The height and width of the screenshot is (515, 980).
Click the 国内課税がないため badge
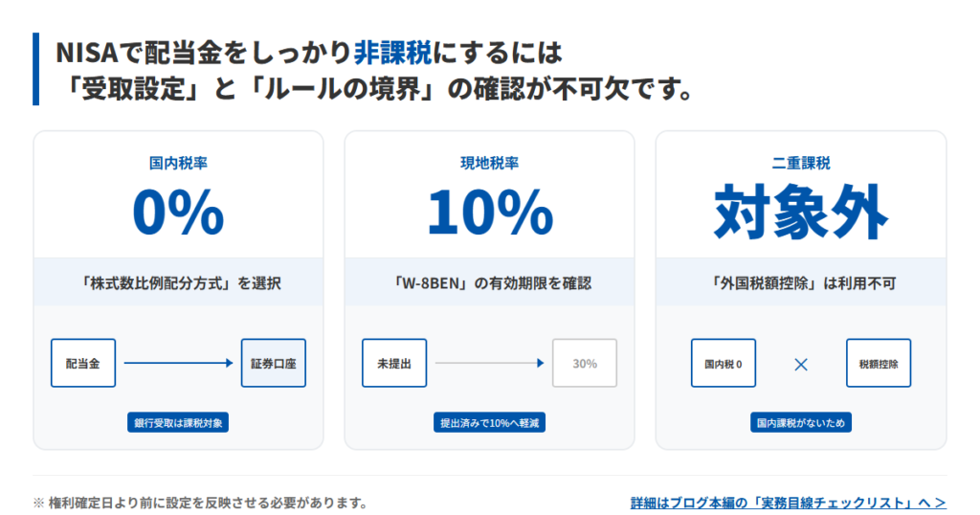pyautogui.click(x=801, y=422)
